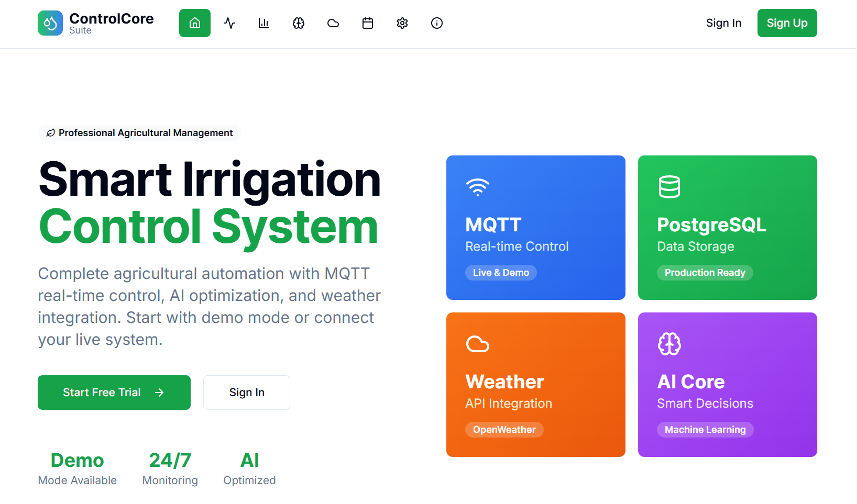Click the Weather card title

(x=504, y=382)
